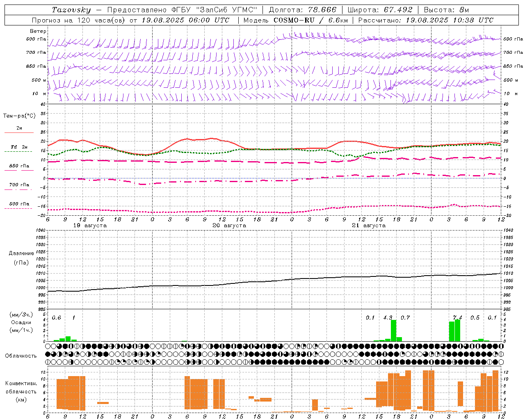Image resolution: width=525 pixels, height=420 pixels.
Task: Click the "Давление" pressure panel label
Action: point(21,253)
